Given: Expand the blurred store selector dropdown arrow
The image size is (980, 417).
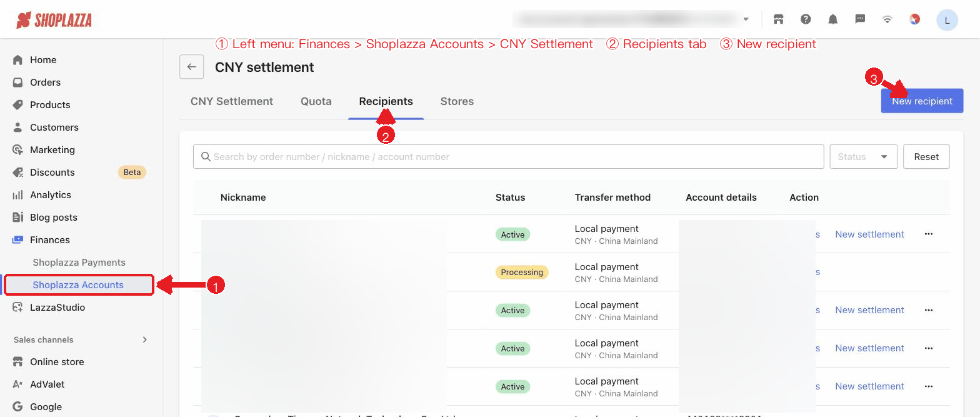Looking at the screenshot, I should (746, 19).
